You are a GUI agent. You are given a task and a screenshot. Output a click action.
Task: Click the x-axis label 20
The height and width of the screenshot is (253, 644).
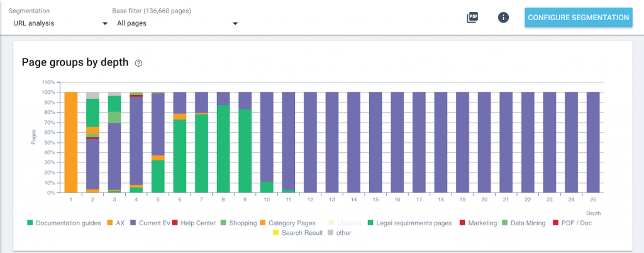[x=484, y=200]
